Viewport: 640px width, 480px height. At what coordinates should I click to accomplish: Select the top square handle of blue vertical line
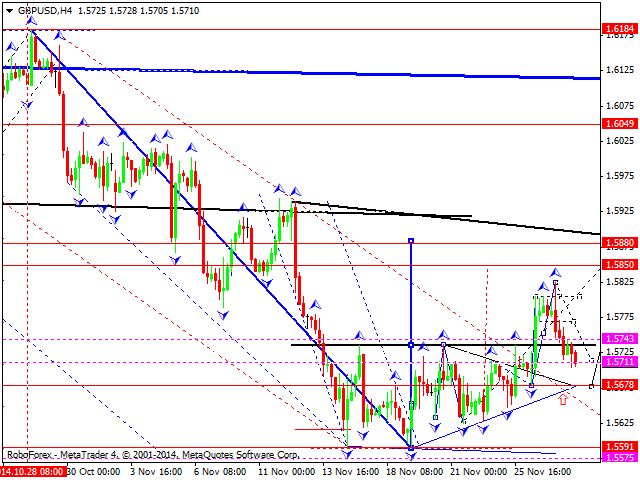pos(411,241)
